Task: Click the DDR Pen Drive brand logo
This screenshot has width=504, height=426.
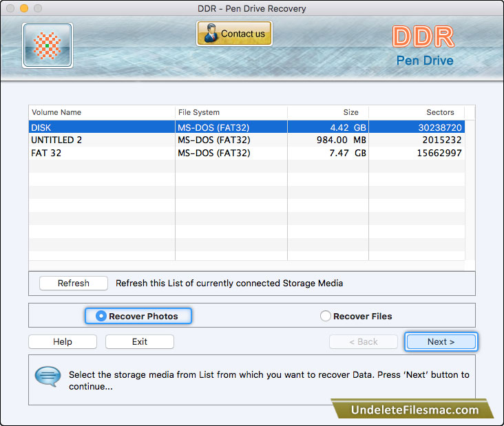Action: click(x=423, y=45)
